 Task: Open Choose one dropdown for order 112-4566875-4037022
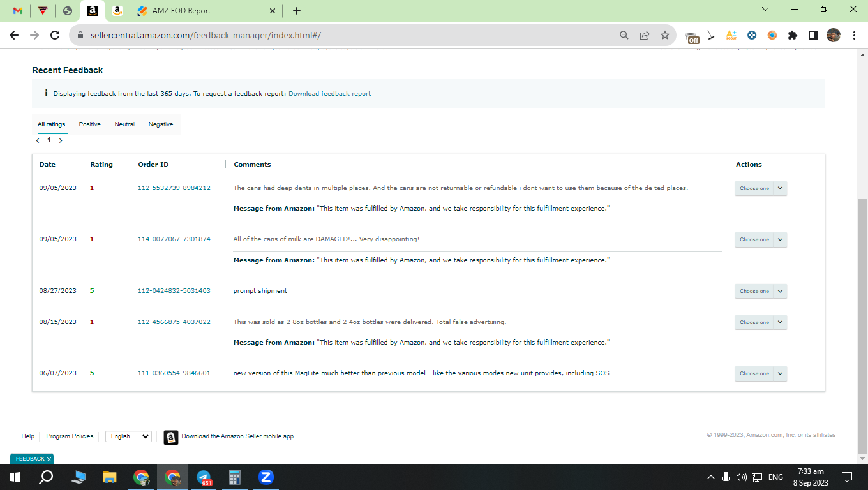pos(761,322)
